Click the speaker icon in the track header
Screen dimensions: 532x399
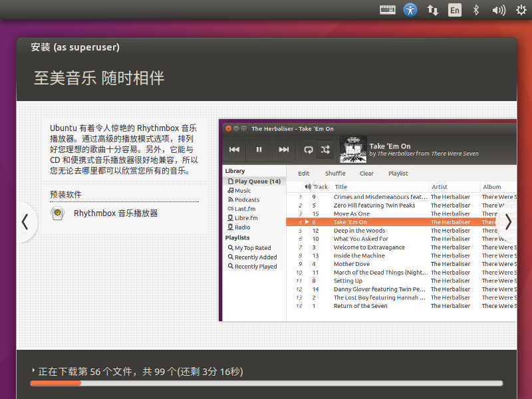(x=308, y=187)
